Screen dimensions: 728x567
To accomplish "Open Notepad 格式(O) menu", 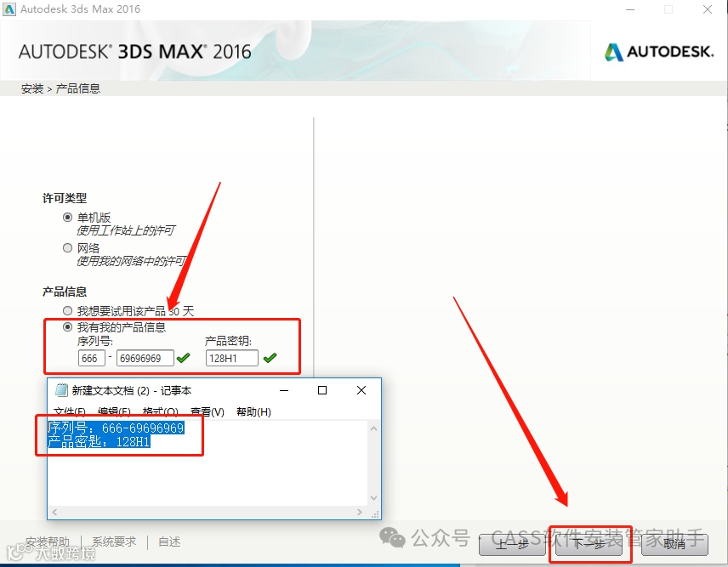I will coord(161,412).
